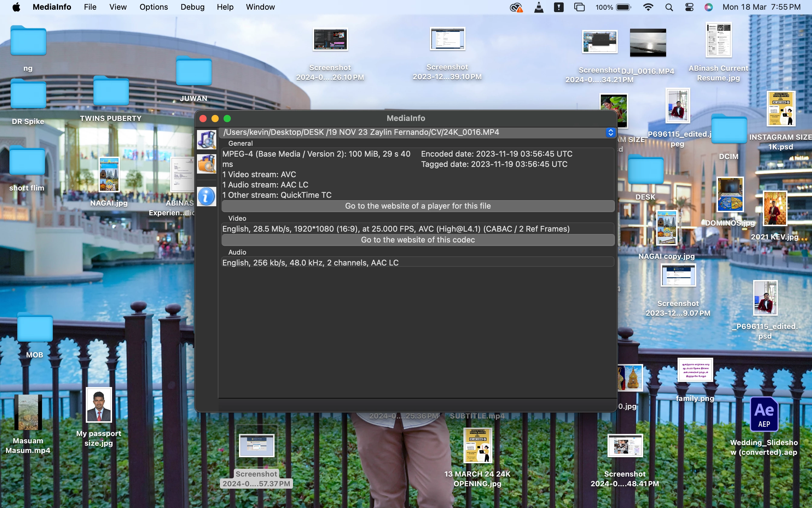
Task: Select the DJI_0016.MP4 video file
Action: click(x=648, y=43)
